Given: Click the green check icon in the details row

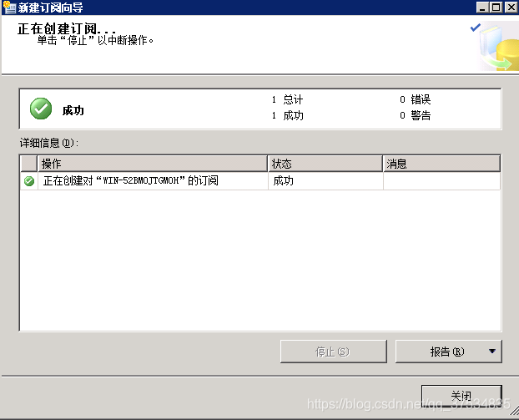Looking at the screenshot, I should [29, 181].
